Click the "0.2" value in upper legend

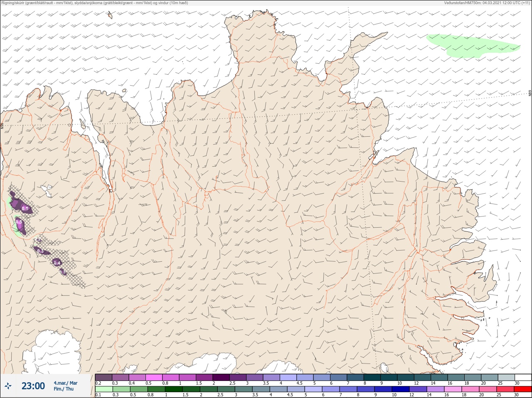(98, 383)
